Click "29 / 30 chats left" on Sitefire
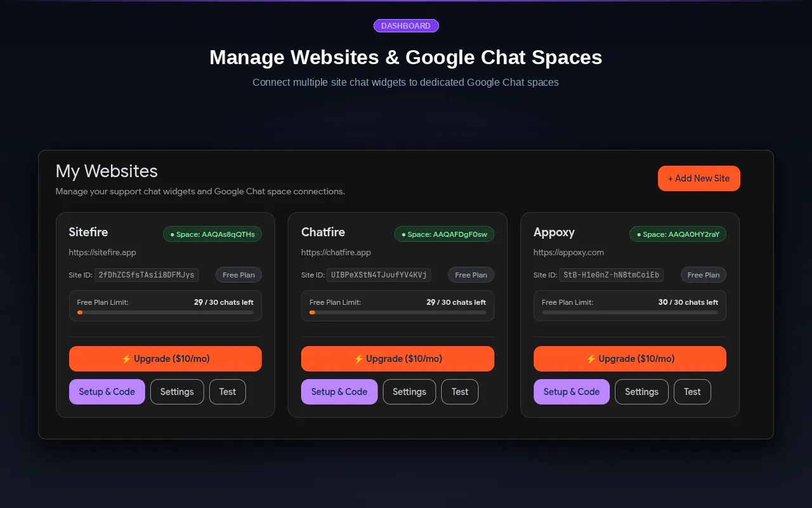Screen dimensions: 812x508 click(224, 302)
